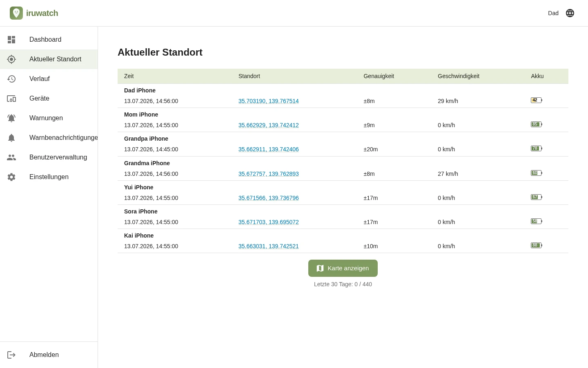Click the Genauigkeit column header
The height and width of the screenshot is (368, 588).
click(x=379, y=76)
